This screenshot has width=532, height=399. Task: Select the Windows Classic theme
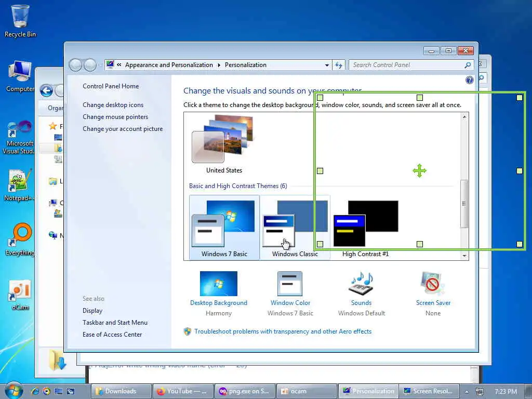[x=295, y=227]
